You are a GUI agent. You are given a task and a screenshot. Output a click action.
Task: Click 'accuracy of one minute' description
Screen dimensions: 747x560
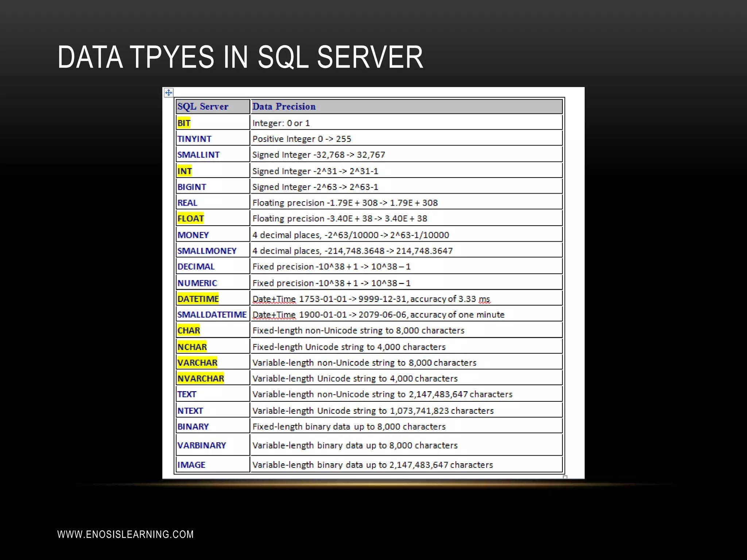tap(407, 314)
